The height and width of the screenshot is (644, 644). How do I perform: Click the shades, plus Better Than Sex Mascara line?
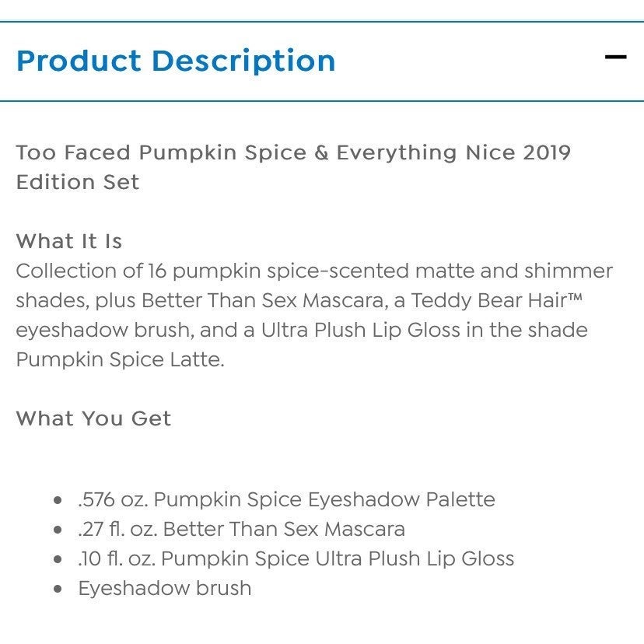click(299, 301)
